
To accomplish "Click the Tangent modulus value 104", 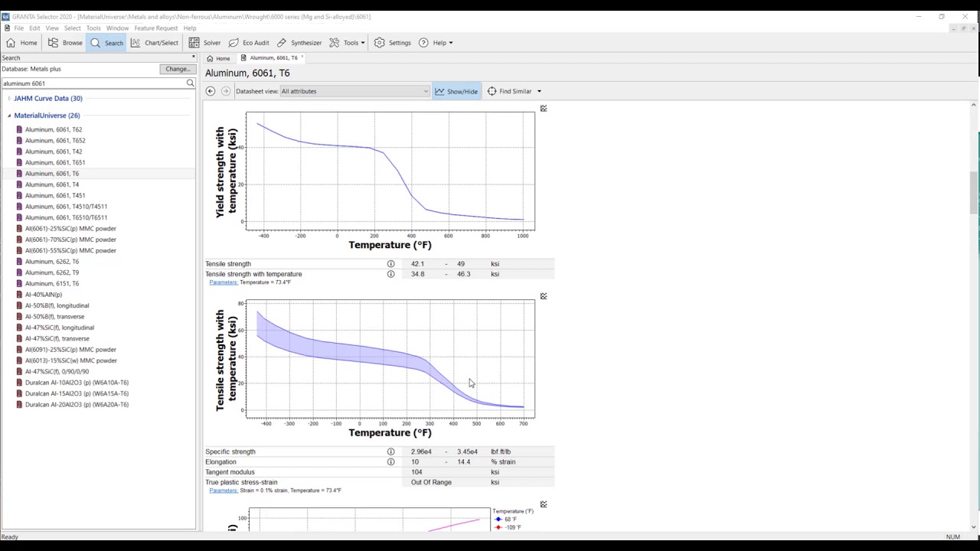I will point(416,472).
